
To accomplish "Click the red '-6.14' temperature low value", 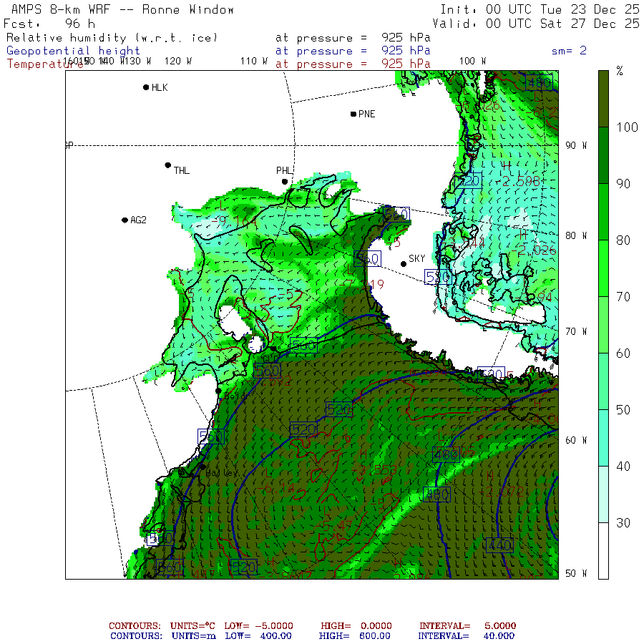I will tap(276, 488).
